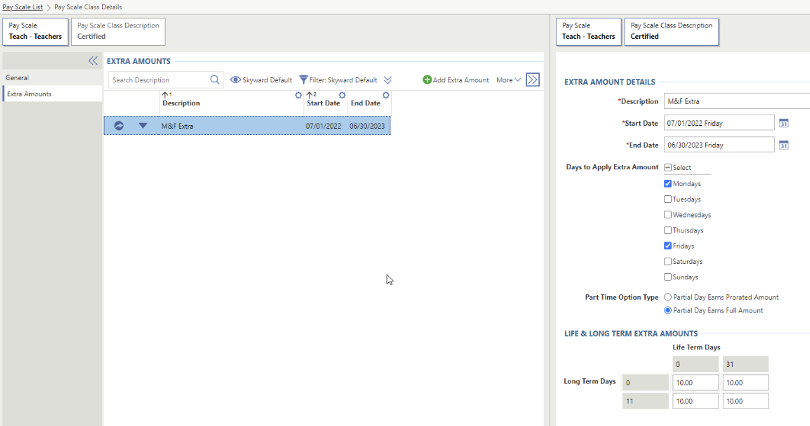Collapse the left sidebar with double chevron

pyautogui.click(x=93, y=61)
